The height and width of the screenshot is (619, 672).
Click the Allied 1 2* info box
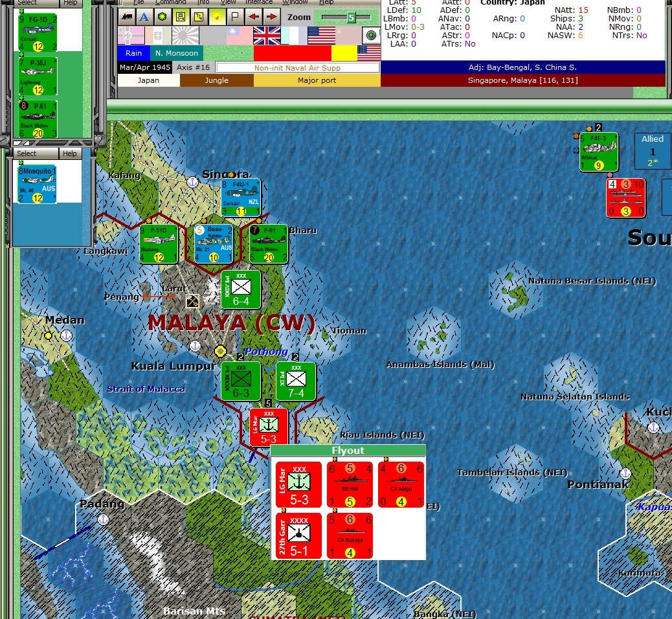653,150
